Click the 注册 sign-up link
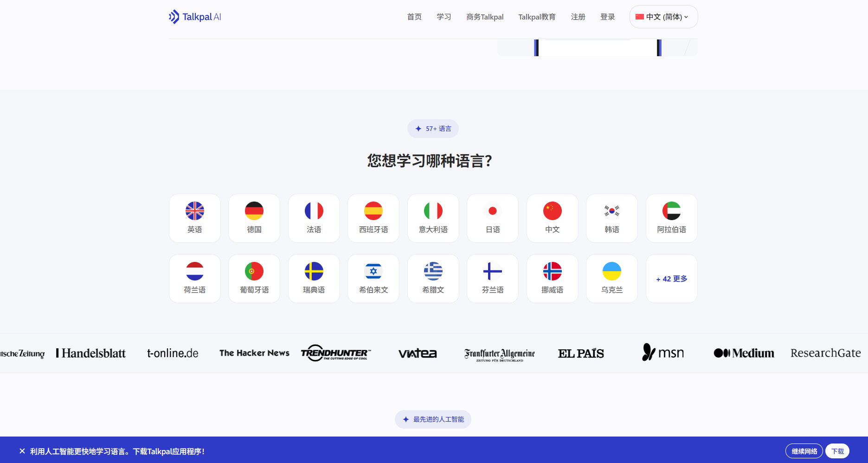The image size is (868, 463). [x=578, y=17]
